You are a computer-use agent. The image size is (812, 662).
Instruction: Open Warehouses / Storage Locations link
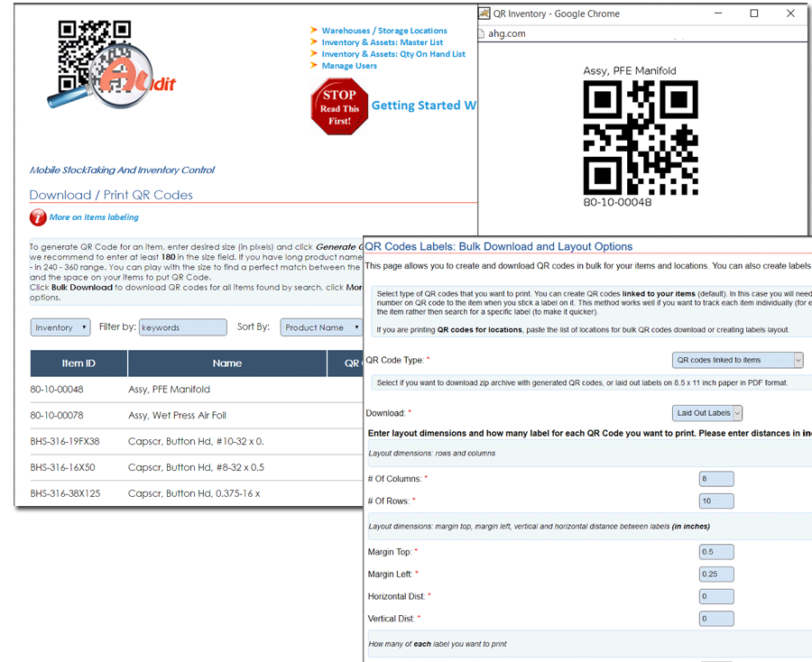click(x=384, y=31)
